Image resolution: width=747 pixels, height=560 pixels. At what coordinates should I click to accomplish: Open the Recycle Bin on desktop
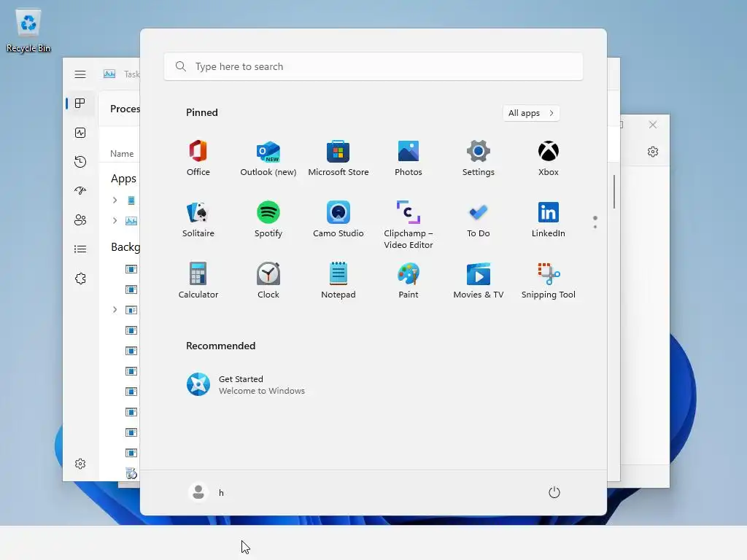tap(28, 31)
